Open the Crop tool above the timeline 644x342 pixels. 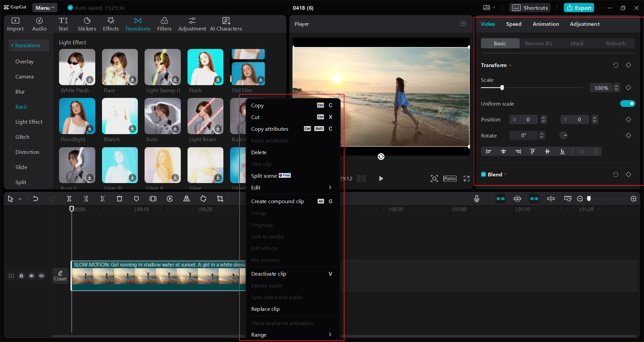tap(220, 198)
